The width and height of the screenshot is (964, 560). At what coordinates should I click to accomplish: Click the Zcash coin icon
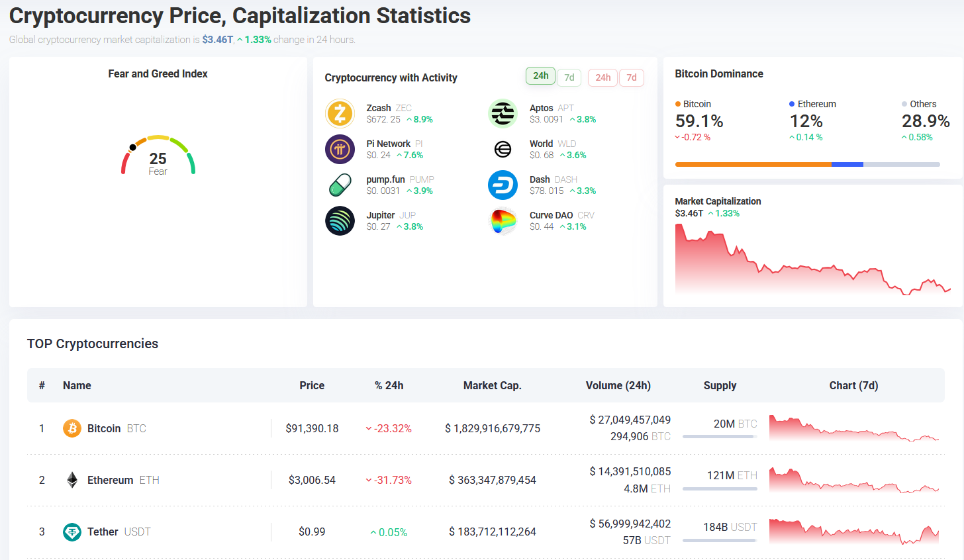pyautogui.click(x=340, y=114)
